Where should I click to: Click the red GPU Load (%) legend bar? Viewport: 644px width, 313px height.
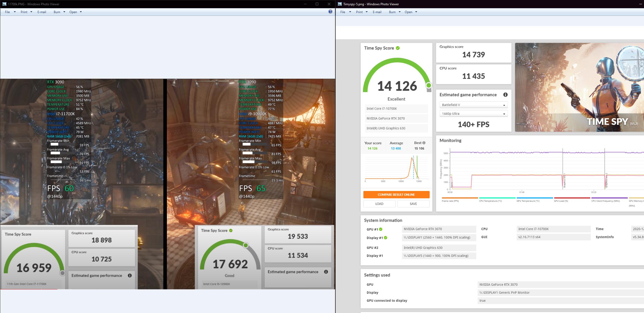572,198
